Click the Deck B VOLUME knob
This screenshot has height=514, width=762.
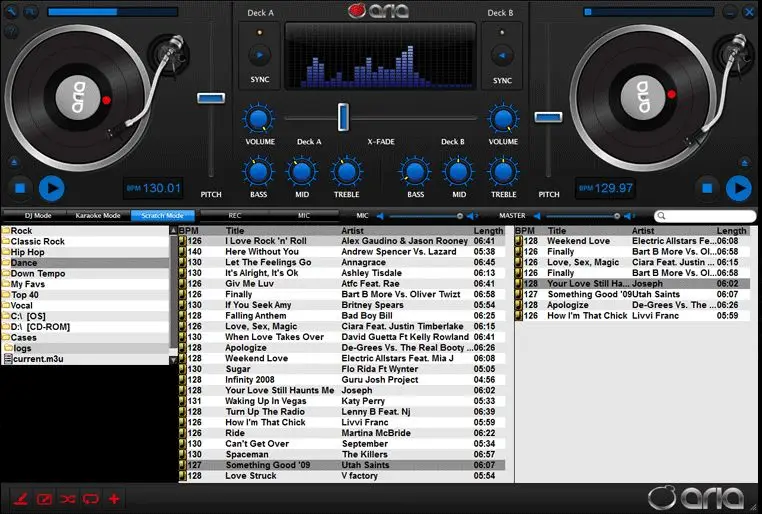[x=503, y=119]
